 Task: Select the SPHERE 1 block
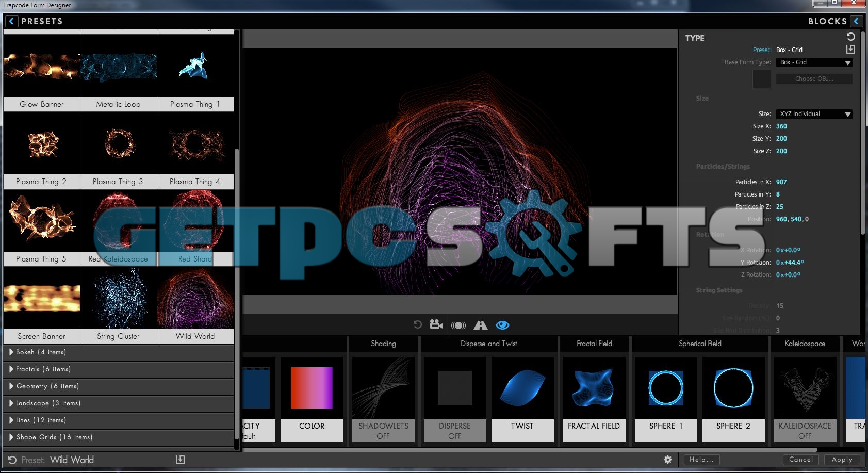666,399
